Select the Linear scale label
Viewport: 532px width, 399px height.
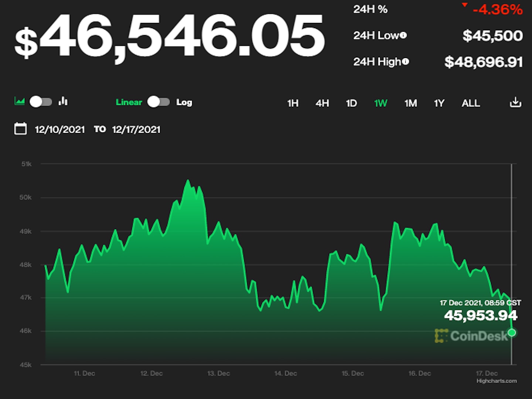(129, 102)
